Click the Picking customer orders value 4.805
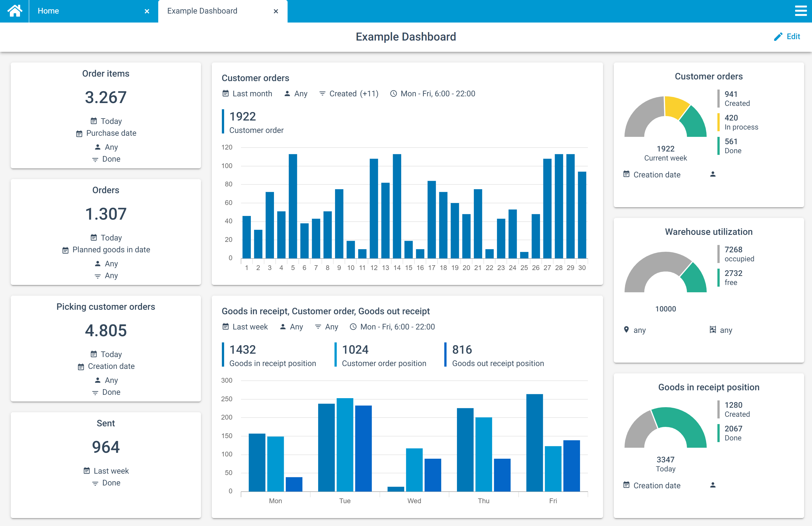The width and height of the screenshot is (812, 526). point(106,331)
